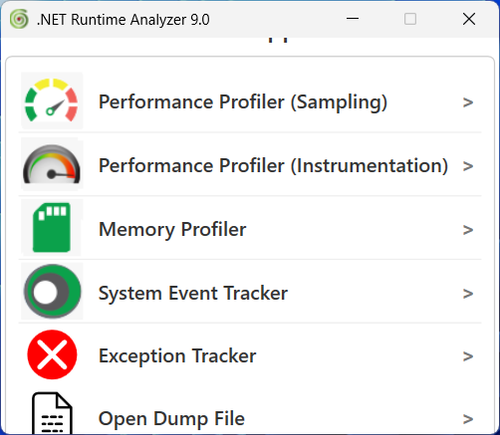Choose the Exception Tracker label
Image resolution: width=500 pixels, height=435 pixels.
(x=177, y=356)
